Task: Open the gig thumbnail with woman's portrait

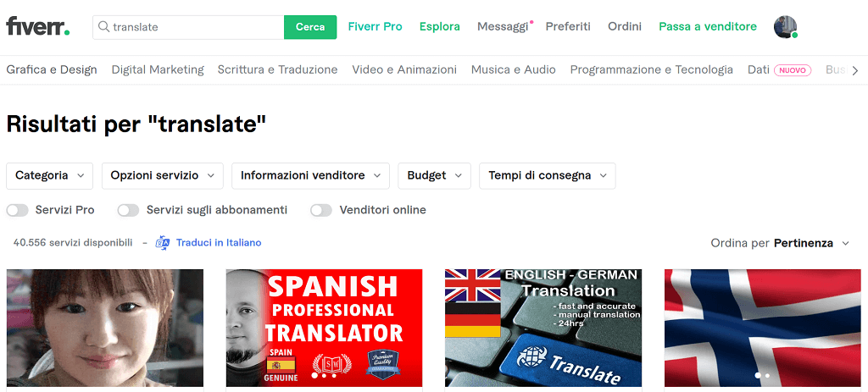Action: tap(104, 328)
